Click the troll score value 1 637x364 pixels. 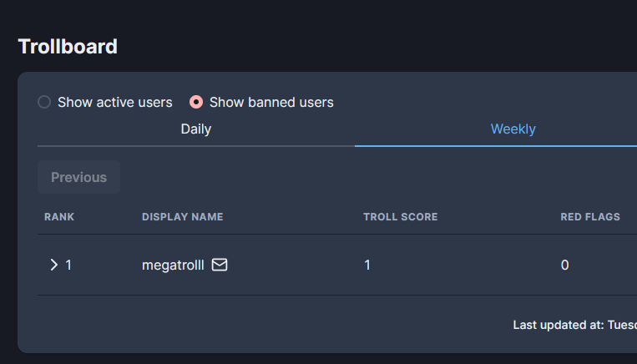click(367, 265)
